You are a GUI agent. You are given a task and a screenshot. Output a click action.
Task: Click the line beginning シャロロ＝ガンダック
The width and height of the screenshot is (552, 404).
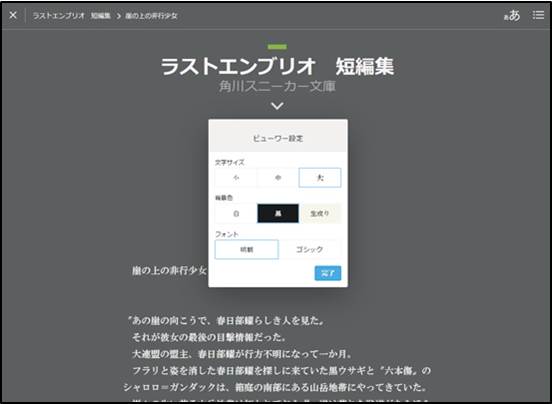275,387
